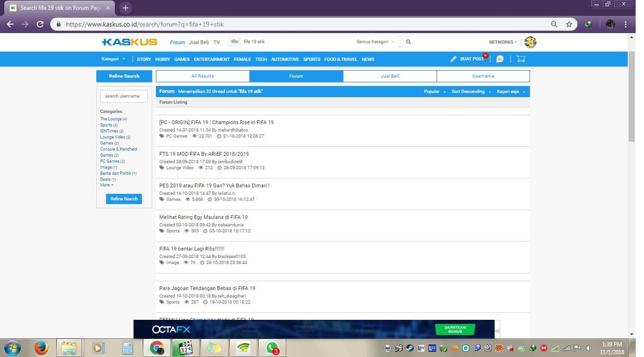
Task: Open Calculator from the taskbar
Action: click(127, 348)
